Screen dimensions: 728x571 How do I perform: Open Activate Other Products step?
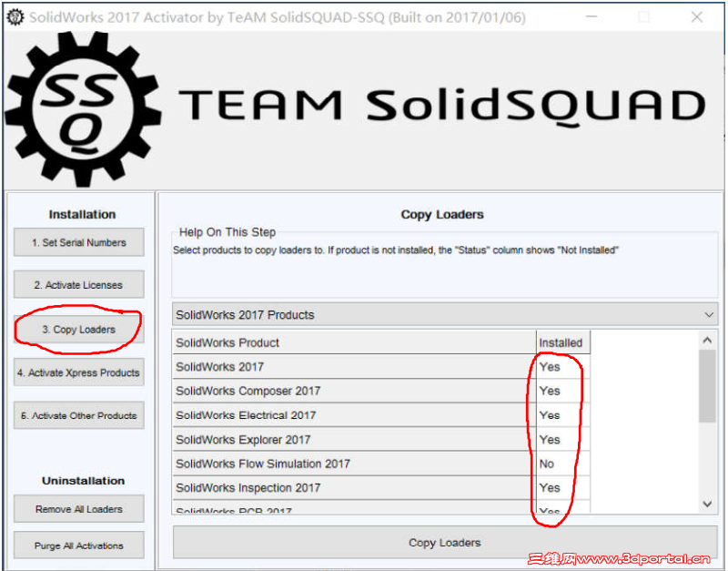79,415
